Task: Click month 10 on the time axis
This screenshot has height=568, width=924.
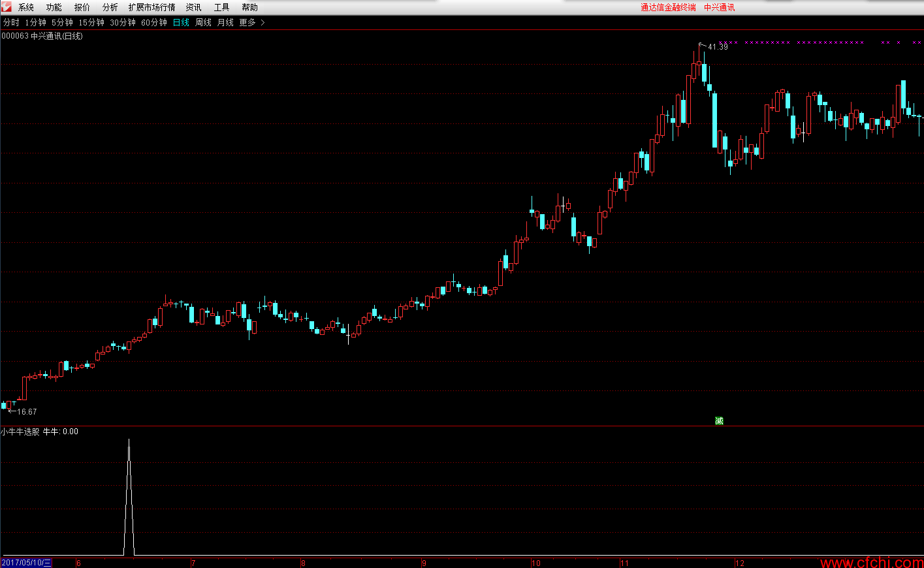Action: (536, 563)
